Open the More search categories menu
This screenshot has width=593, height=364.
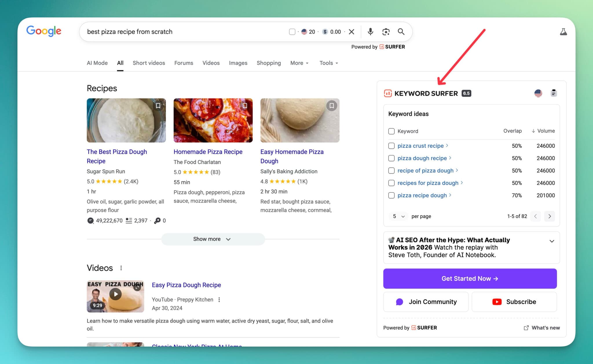coord(299,63)
